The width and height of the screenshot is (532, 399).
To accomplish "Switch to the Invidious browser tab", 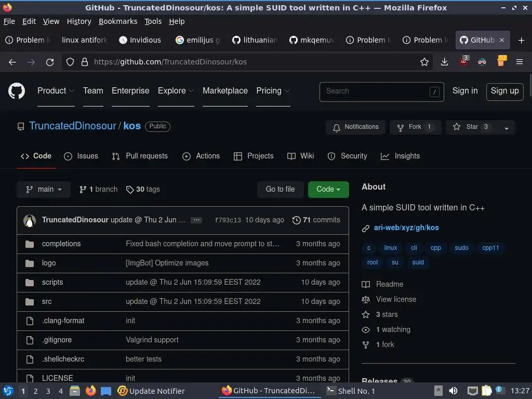I will 140,40.
